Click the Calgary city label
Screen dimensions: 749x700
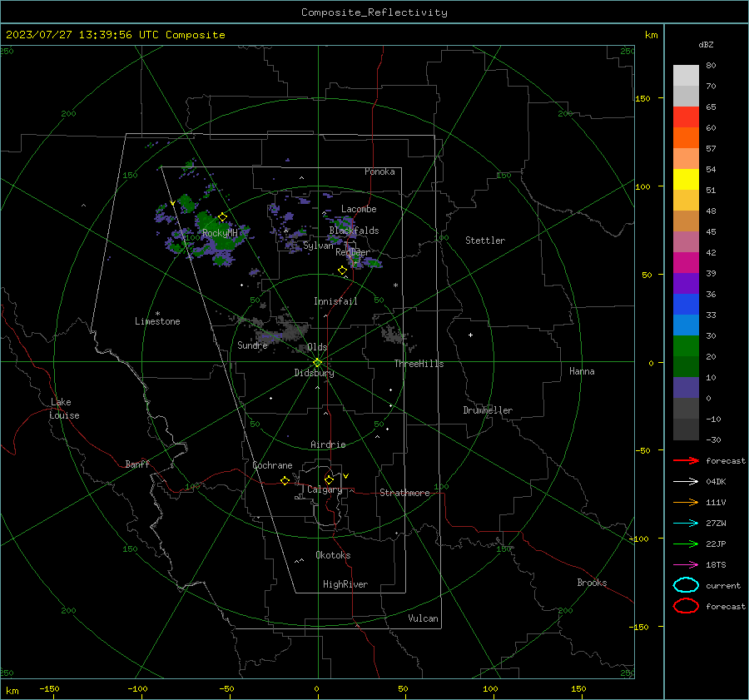click(x=325, y=489)
